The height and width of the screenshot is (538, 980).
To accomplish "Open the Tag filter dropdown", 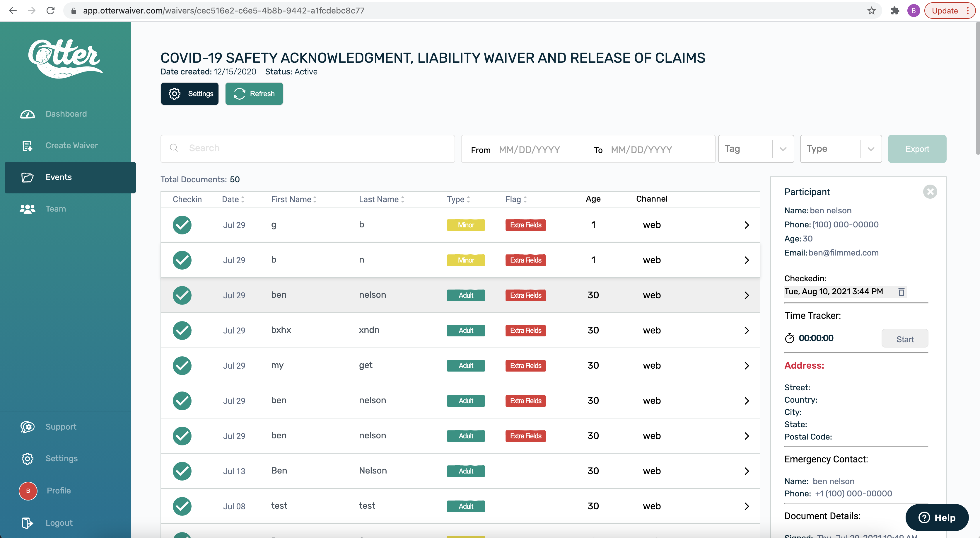I will click(756, 149).
